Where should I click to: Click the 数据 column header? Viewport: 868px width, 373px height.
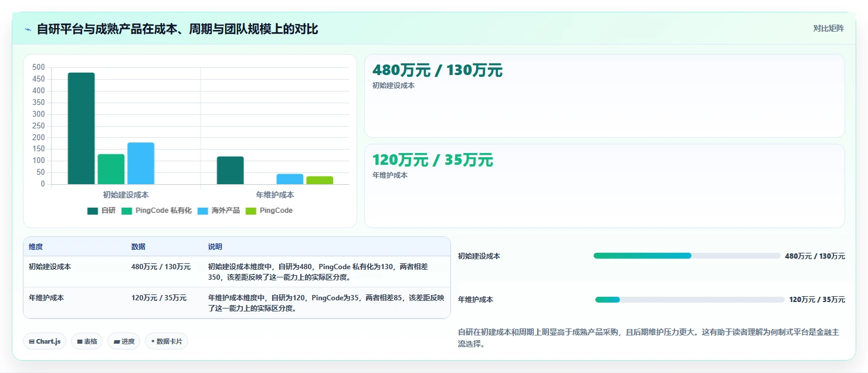(x=138, y=247)
